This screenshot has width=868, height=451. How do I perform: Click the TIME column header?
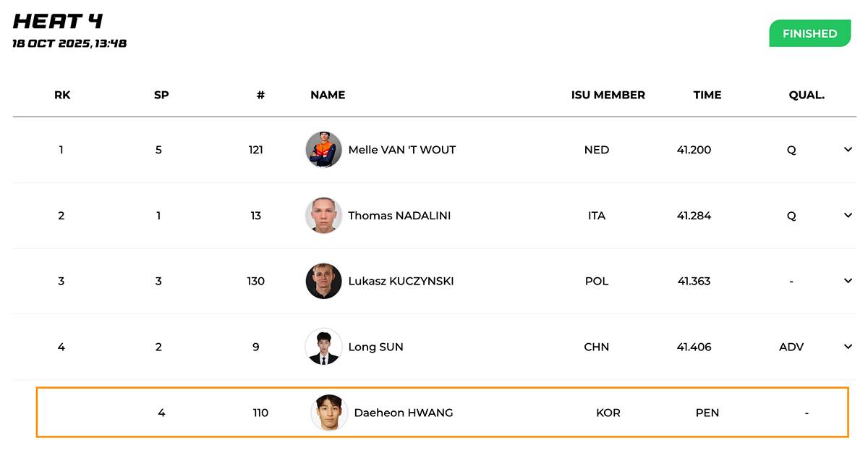(707, 95)
